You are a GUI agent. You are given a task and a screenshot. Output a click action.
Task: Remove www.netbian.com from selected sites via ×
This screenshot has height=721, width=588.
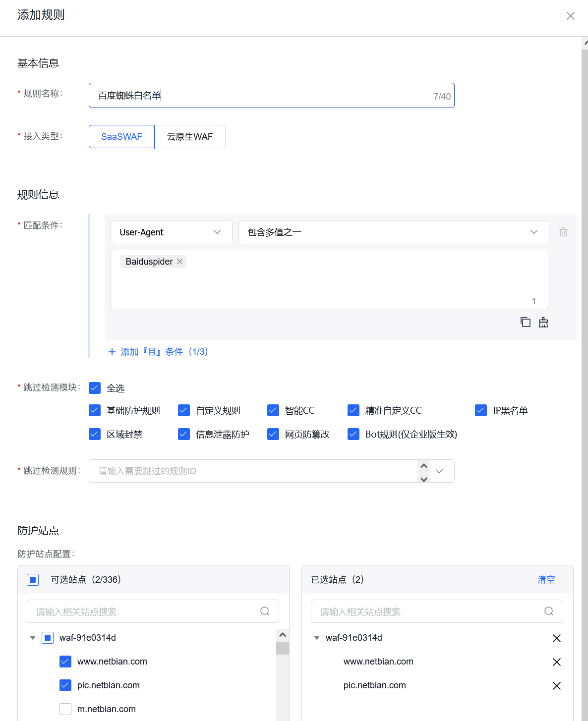pyautogui.click(x=556, y=662)
